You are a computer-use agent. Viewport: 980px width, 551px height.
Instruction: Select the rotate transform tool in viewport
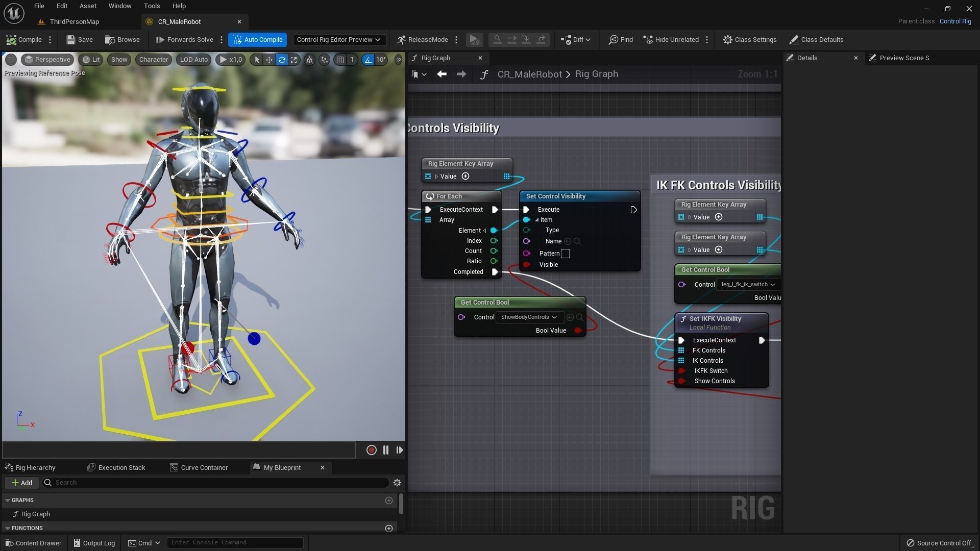tap(281, 60)
